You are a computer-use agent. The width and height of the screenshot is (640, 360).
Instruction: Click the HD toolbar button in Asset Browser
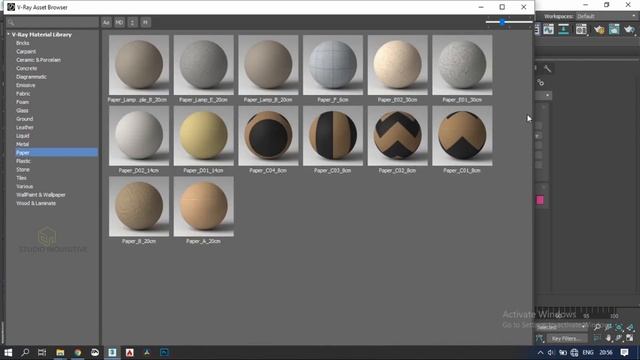click(x=119, y=22)
